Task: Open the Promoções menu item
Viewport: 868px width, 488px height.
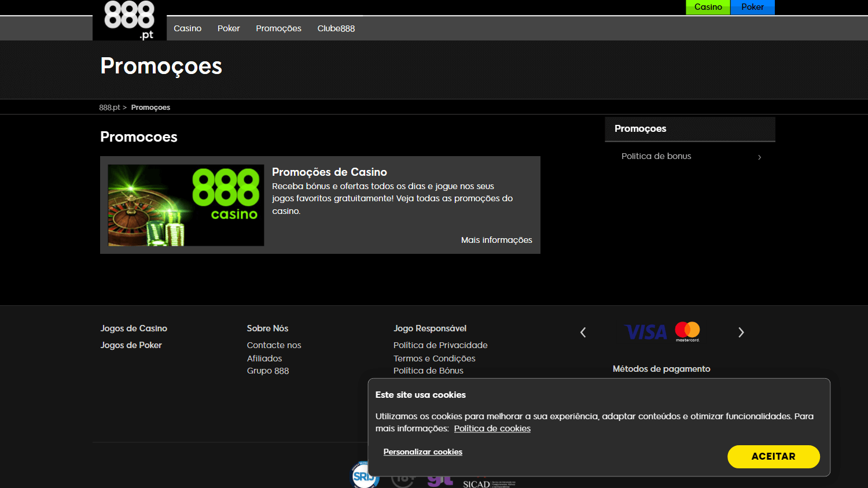Action: point(278,28)
